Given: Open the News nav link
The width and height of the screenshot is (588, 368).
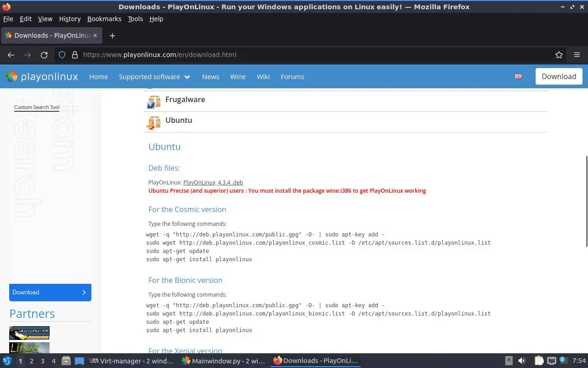Looking at the screenshot, I should 210,77.
